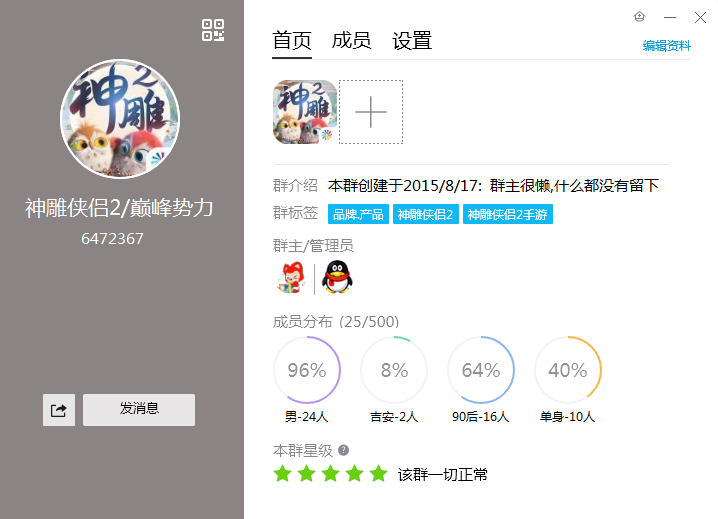Click the 40% 单身 members ring
This screenshot has width=718, height=519.
568,370
